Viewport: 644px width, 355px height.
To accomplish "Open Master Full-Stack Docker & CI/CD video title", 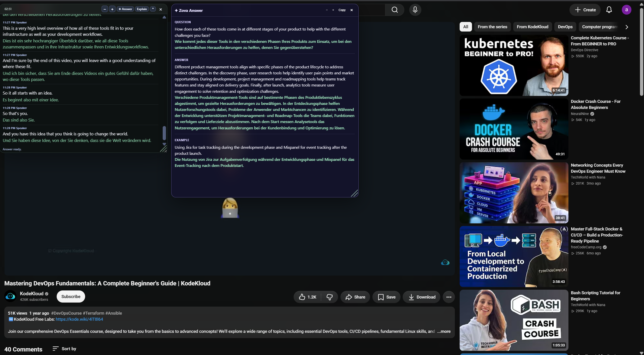I will tap(597, 235).
